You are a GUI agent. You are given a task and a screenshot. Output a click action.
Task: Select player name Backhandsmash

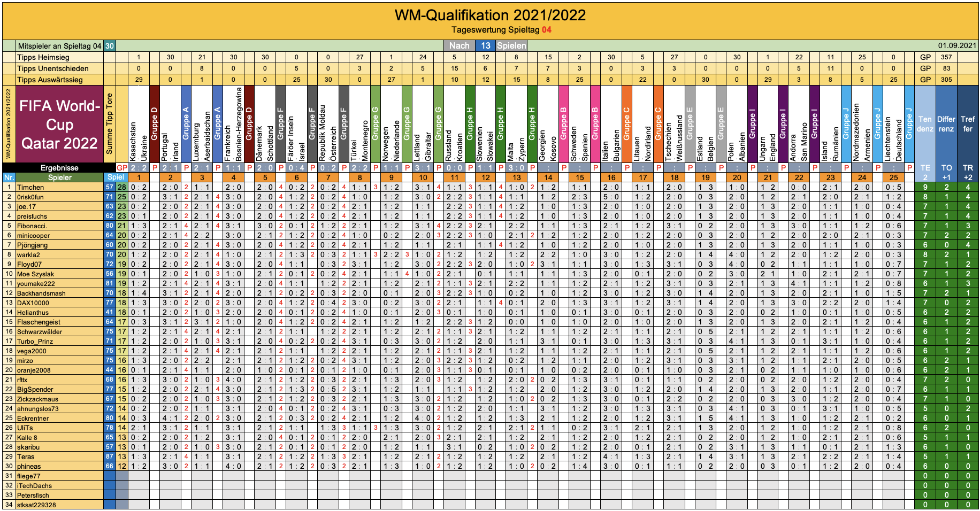click(41, 293)
